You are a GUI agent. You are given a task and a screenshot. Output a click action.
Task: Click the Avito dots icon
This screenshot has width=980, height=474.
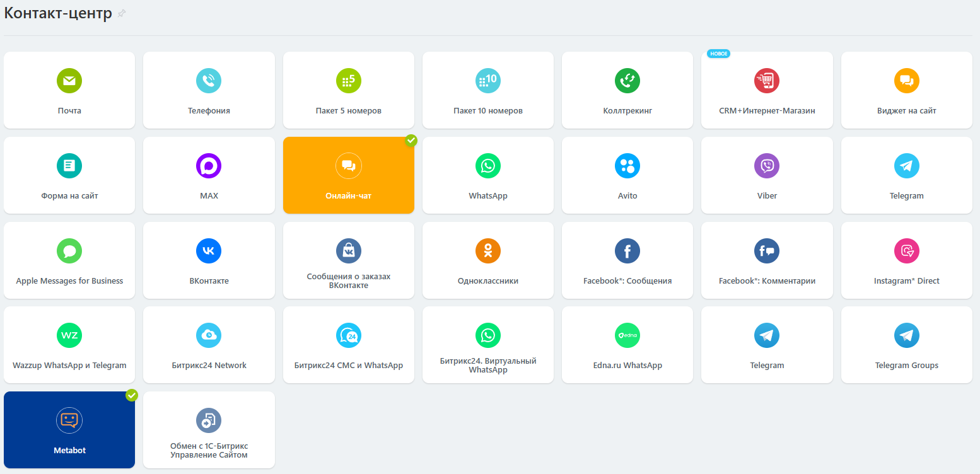[x=627, y=166]
